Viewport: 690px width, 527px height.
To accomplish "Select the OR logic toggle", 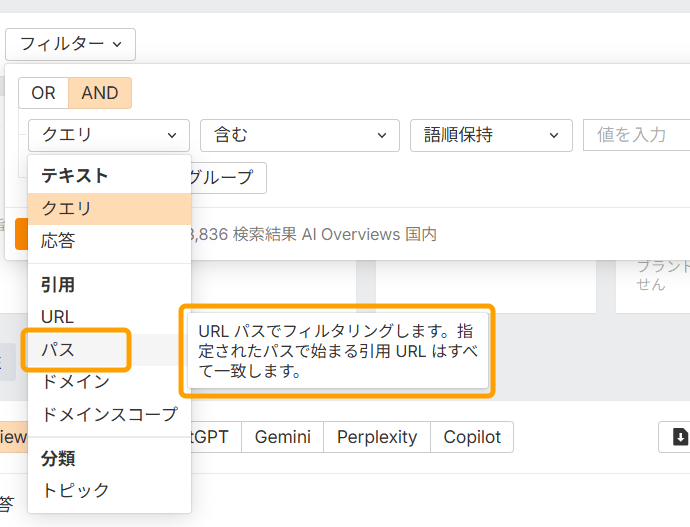I will [43, 93].
